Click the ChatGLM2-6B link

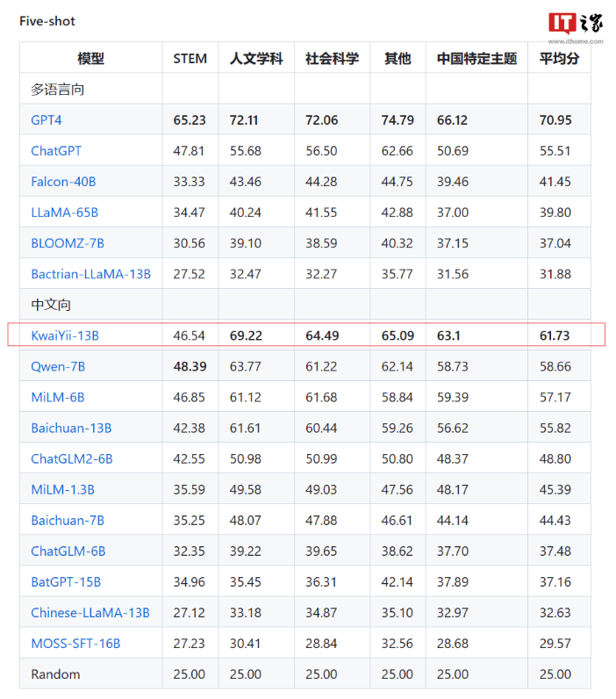click(x=72, y=458)
